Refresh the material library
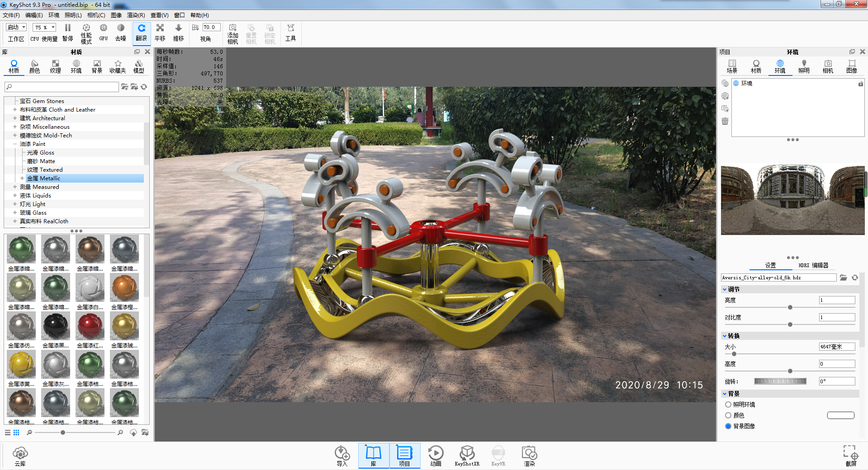Screen dimensions: 868x470 144,87
